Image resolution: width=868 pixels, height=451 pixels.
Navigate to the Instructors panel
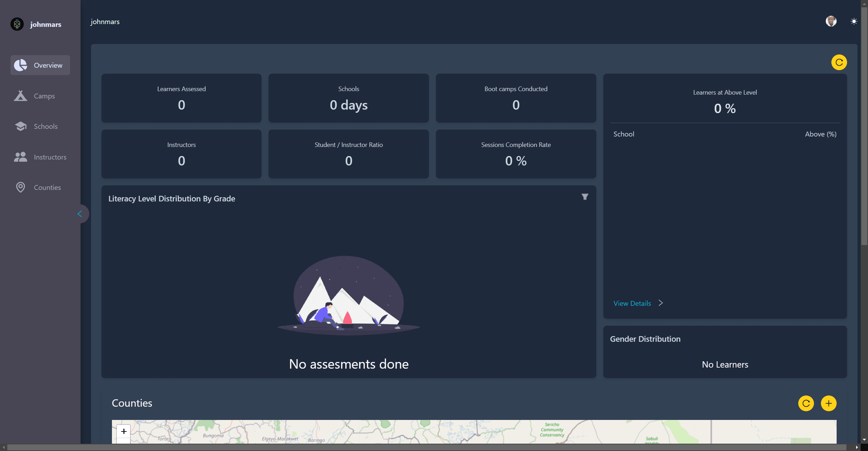coord(40,157)
